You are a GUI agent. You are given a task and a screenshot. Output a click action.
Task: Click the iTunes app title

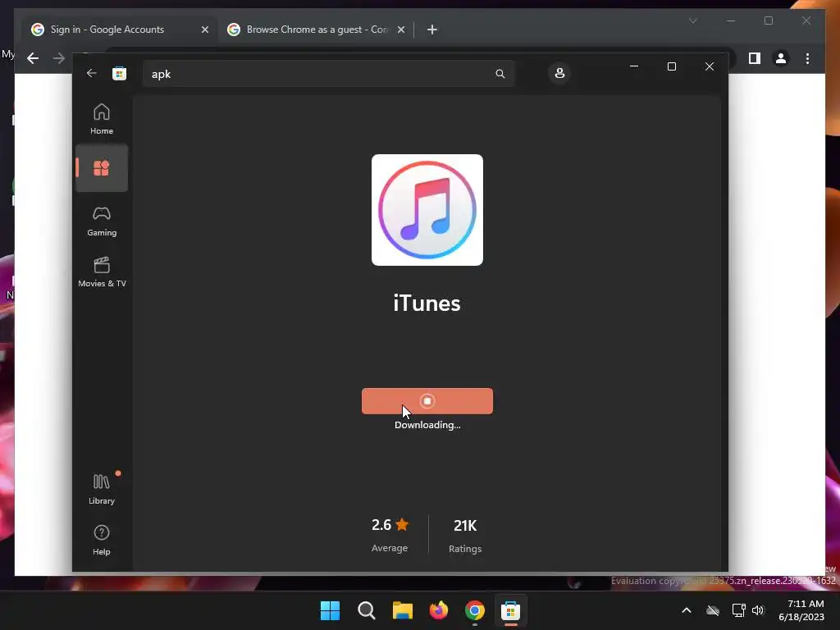(x=427, y=304)
